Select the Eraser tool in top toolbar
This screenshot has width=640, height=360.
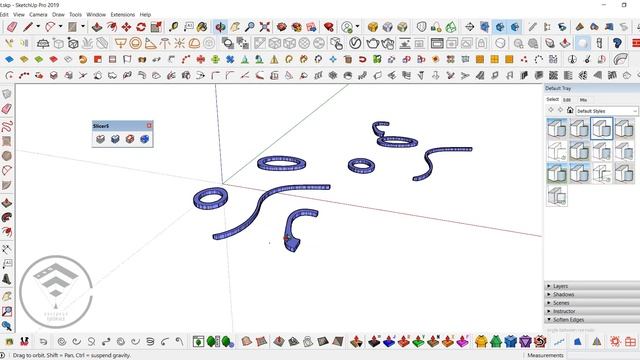pos(12,27)
